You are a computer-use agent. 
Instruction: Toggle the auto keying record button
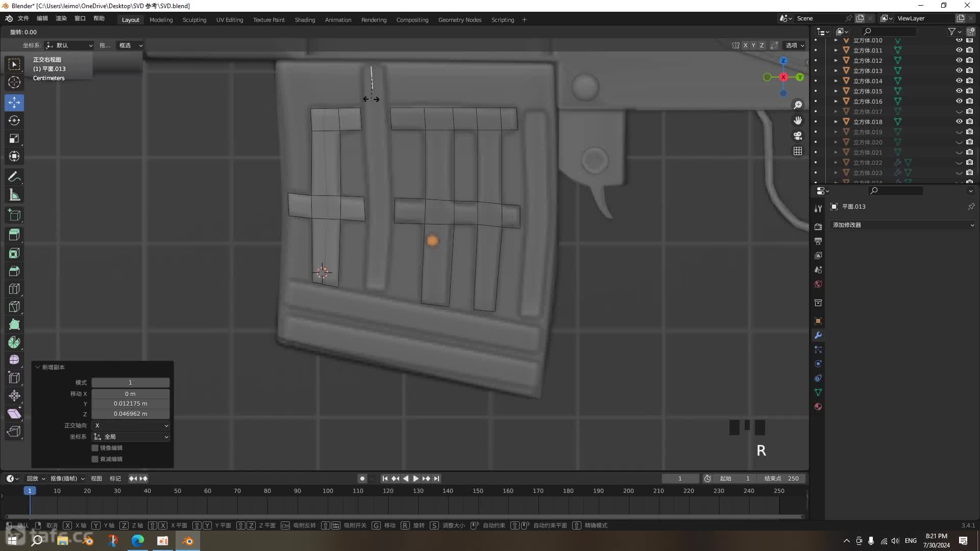362,479
